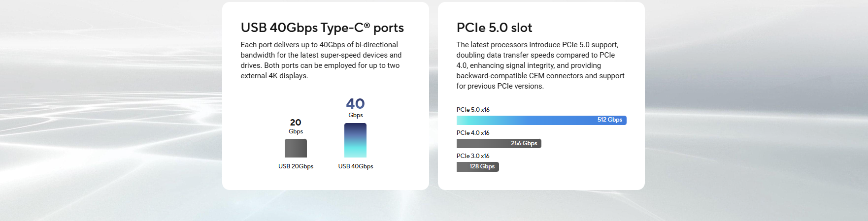Click the "USB 40Gbps" caption label

355,166
